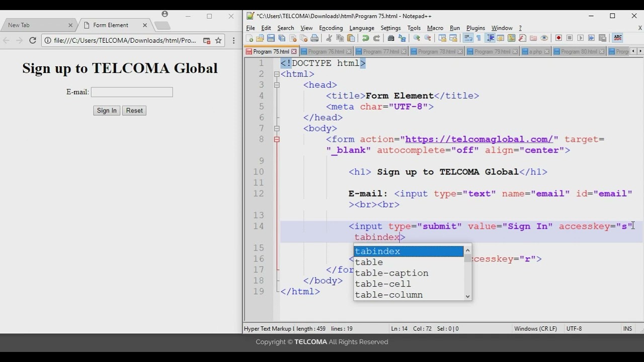
Task: Click the Redo arrow icon
Action: tap(376, 38)
